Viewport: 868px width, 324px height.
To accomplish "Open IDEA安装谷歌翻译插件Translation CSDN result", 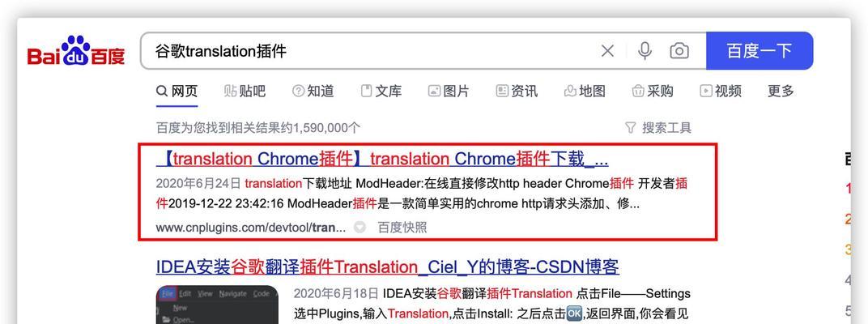I will point(388,267).
